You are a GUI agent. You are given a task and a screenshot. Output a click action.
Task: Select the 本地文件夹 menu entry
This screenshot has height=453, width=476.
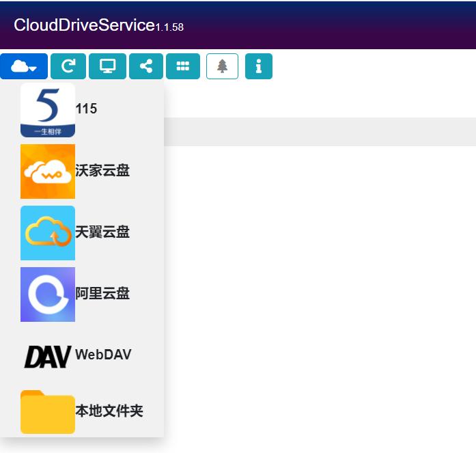pos(109,411)
